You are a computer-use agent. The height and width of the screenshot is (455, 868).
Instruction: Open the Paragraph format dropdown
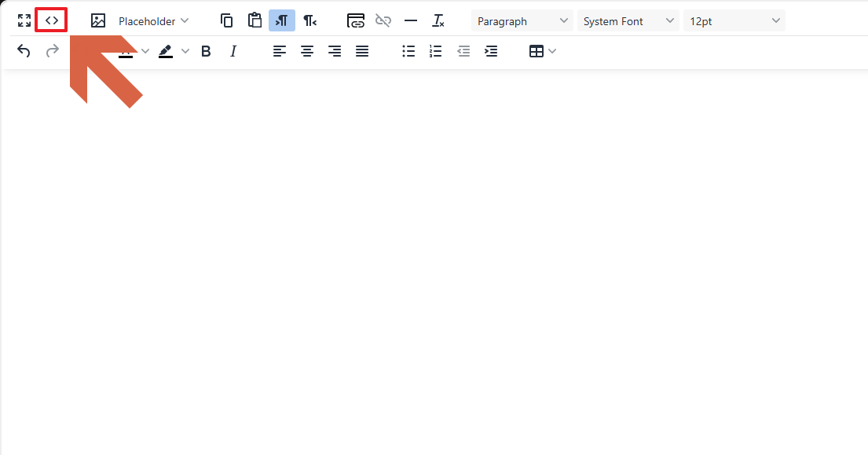point(522,21)
